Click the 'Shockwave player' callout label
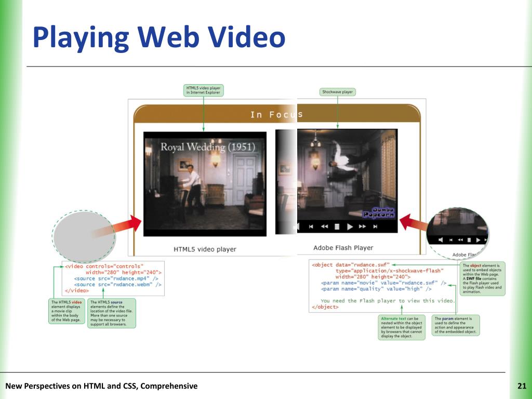The height and width of the screenshot is (399, 532). coord(338,92)
